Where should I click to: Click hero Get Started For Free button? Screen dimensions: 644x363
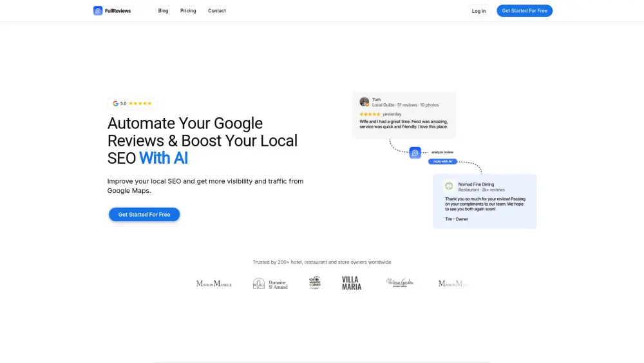click(144, 215)
